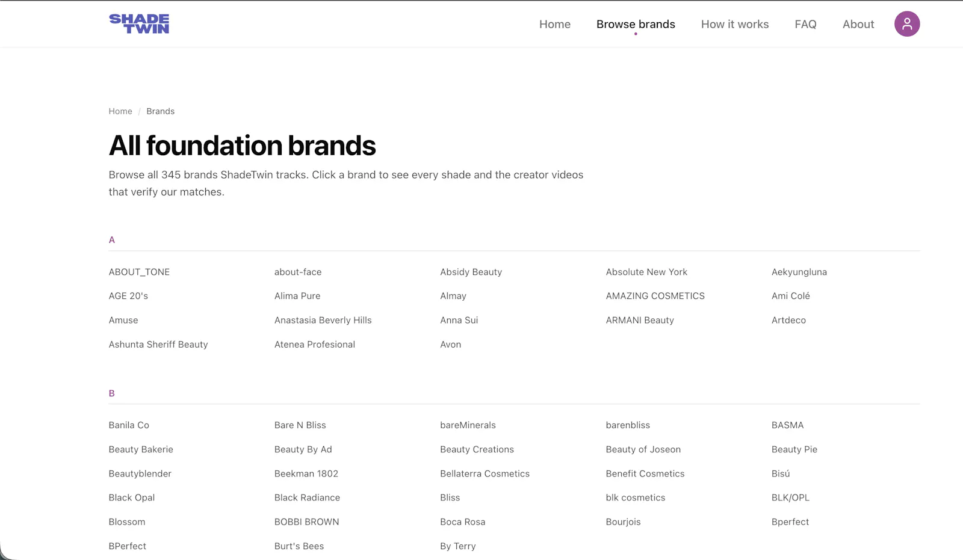Open Beauty Bakerie brand page
This screenshot has height=560, width=963.
[x=141, y=449]
